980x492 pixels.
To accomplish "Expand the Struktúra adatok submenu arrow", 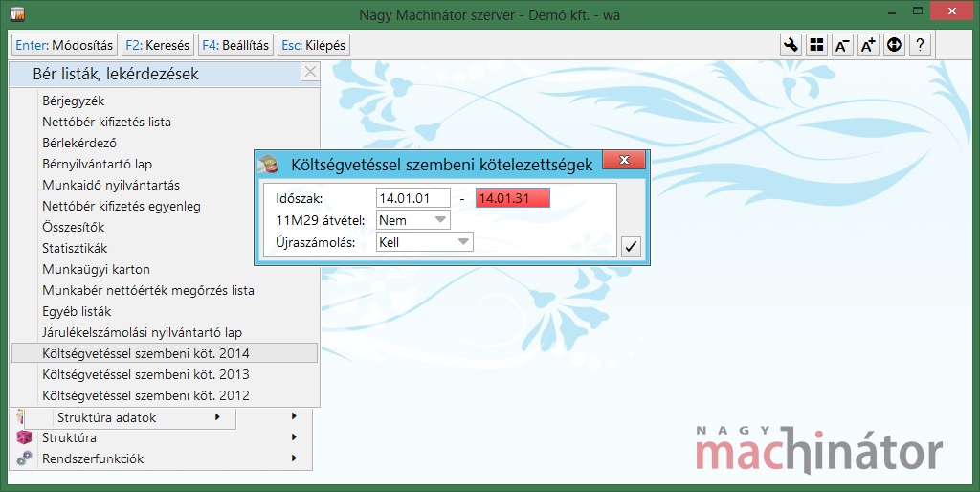I will [x=217, y=417].
